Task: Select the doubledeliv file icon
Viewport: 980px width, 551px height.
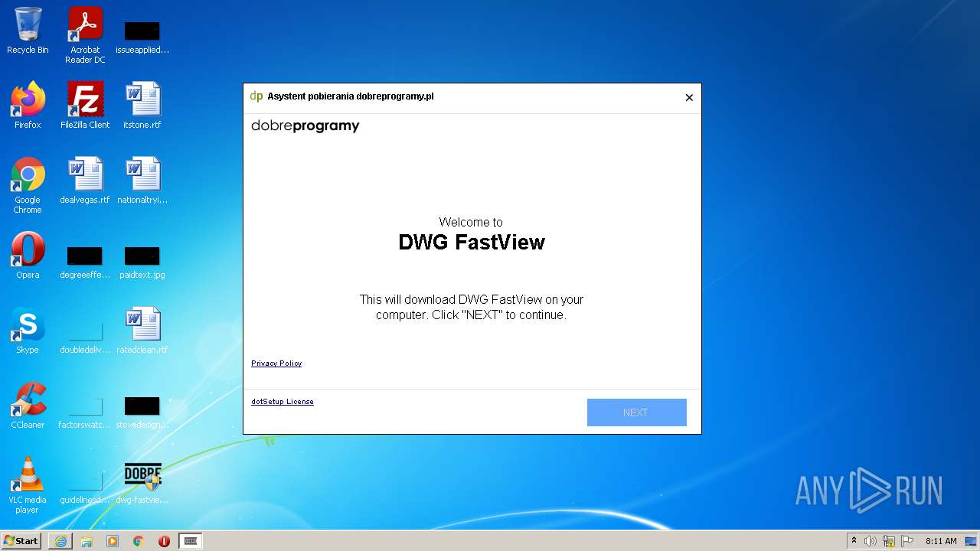Action: tap(85, 337)
